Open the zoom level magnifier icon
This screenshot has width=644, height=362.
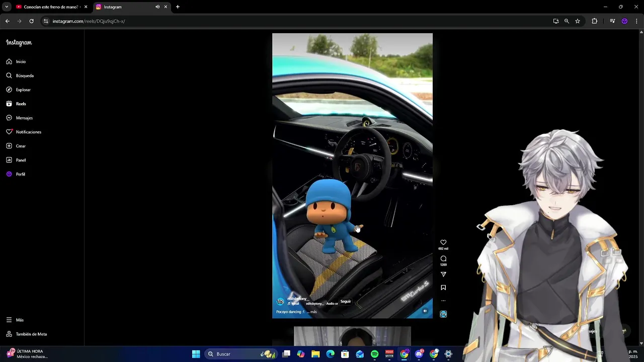tap(567, 21)
